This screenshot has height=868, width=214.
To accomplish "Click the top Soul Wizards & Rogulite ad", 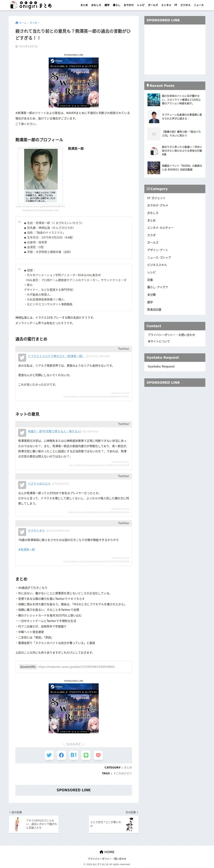I will point(73,82).
